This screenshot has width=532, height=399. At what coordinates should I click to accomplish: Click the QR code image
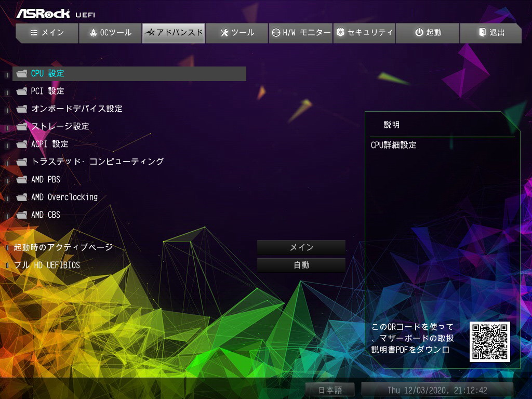click(x=489, y=342)
